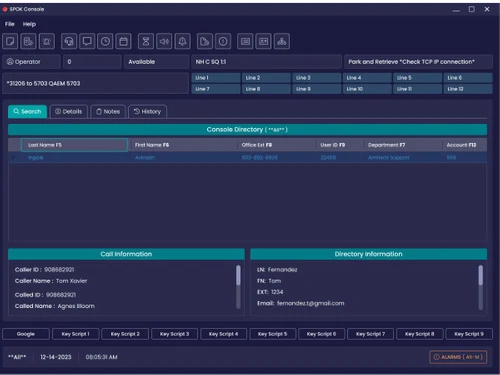Switch to the Notes tab
500x375 pixels.
pyautogui.click(x=108, y=112)
